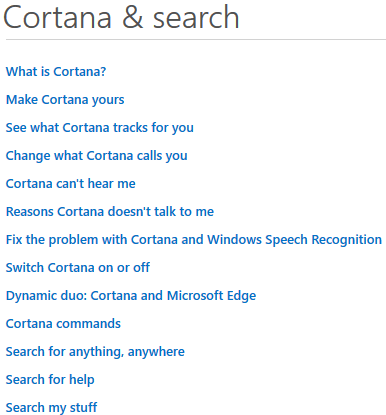Screen dimensions: 386x415
Task: Open "Dynamic duo: Cortana and Microsoft Edge"
Action: [x=131, y=296]
